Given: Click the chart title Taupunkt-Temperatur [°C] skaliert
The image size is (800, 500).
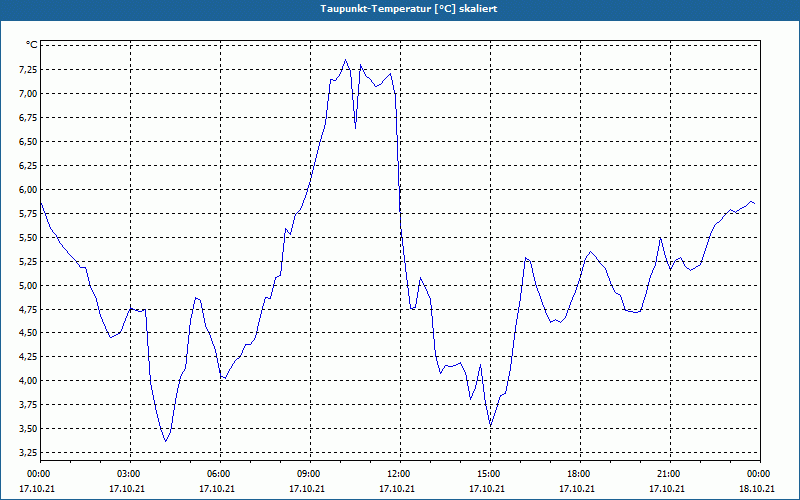Looking at the screenshot, I should [x=408, y=9].
